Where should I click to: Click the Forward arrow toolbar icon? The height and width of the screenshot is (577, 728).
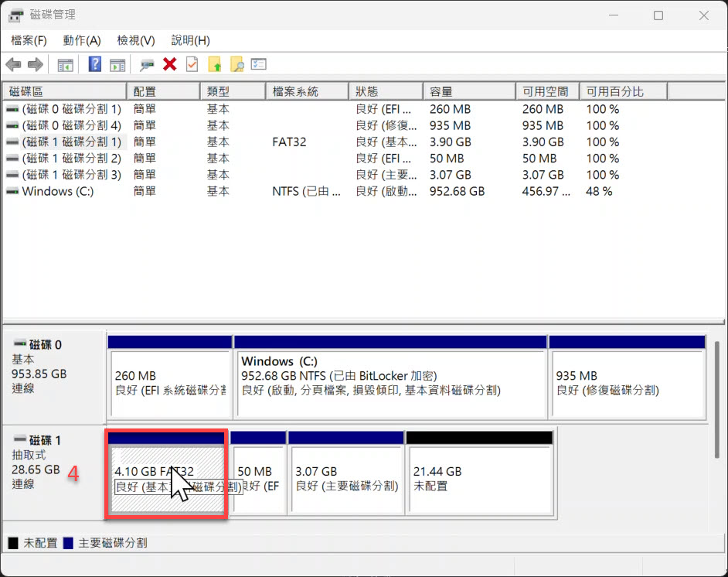[x=35, y=65]
